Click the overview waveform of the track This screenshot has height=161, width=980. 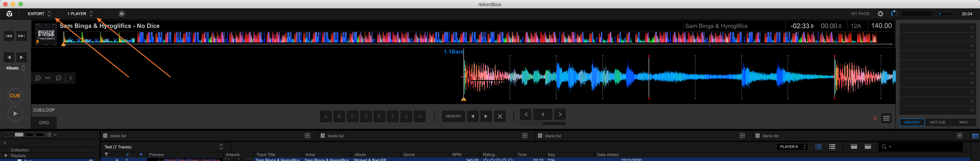(475, 37)
